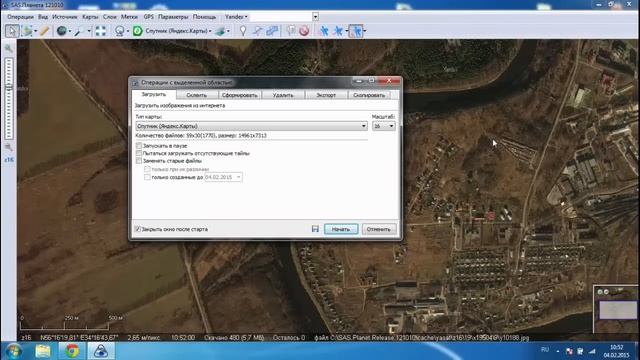Switch to 'Склеить' tab
This screenshot has width=640, height=360.
tap(196, 95)
